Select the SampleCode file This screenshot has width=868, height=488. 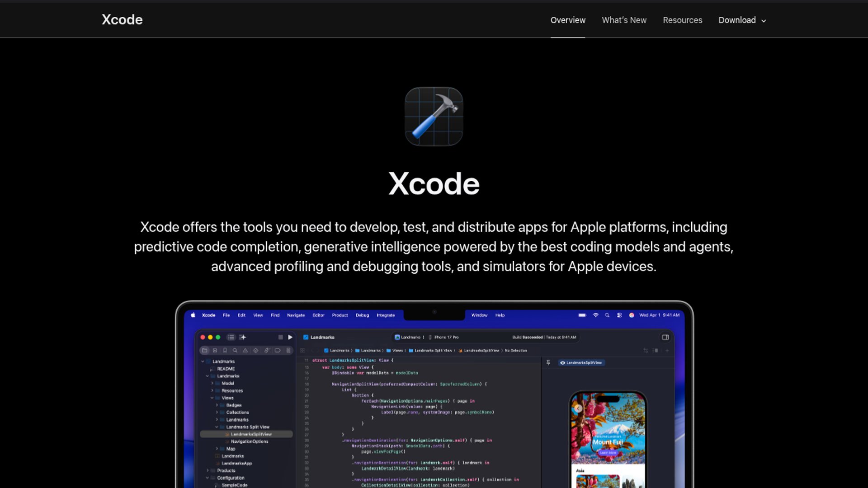tap(234, 485)
